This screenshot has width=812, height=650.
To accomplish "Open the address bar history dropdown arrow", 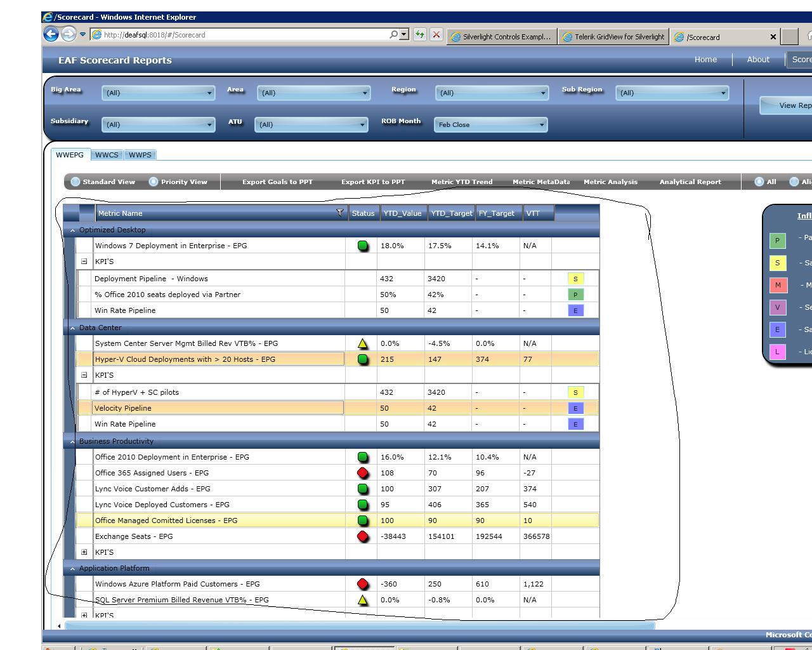I will [x=404, y=35].
